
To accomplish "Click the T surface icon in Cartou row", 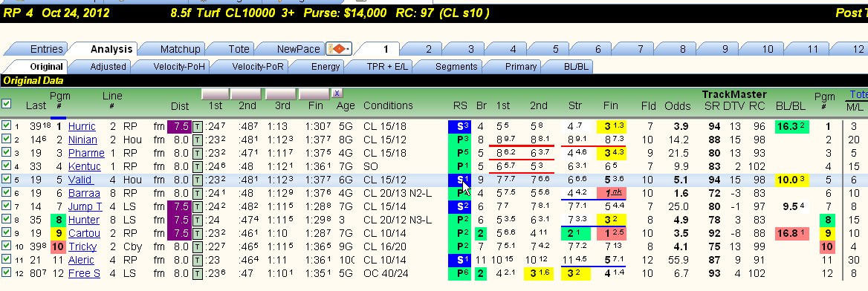I will coord(198,233).
